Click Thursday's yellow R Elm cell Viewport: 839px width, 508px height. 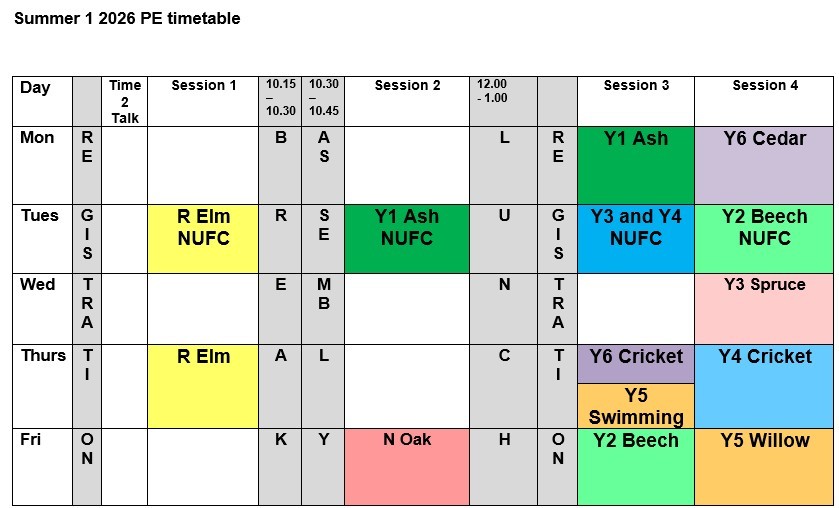tap(203, 386)
